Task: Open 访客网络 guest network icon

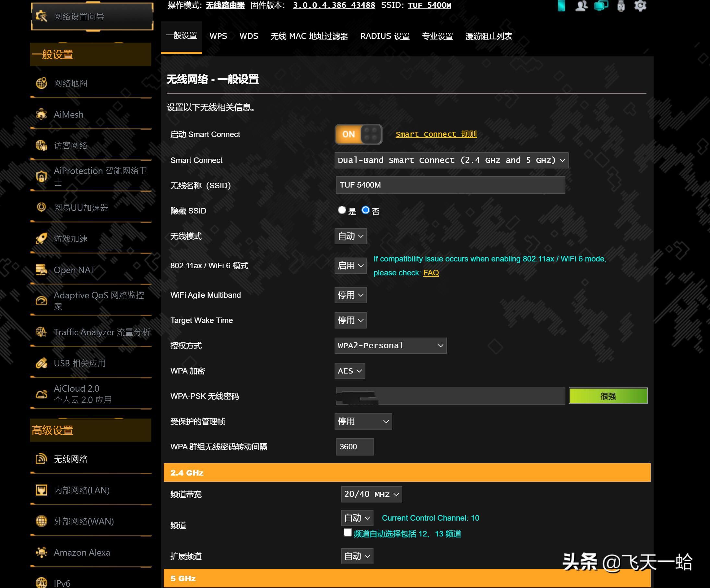Action: (x=41, y=145)
